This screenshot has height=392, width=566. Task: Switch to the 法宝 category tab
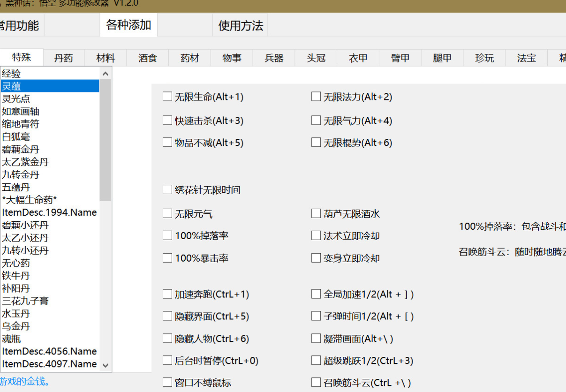pos(526,58)
